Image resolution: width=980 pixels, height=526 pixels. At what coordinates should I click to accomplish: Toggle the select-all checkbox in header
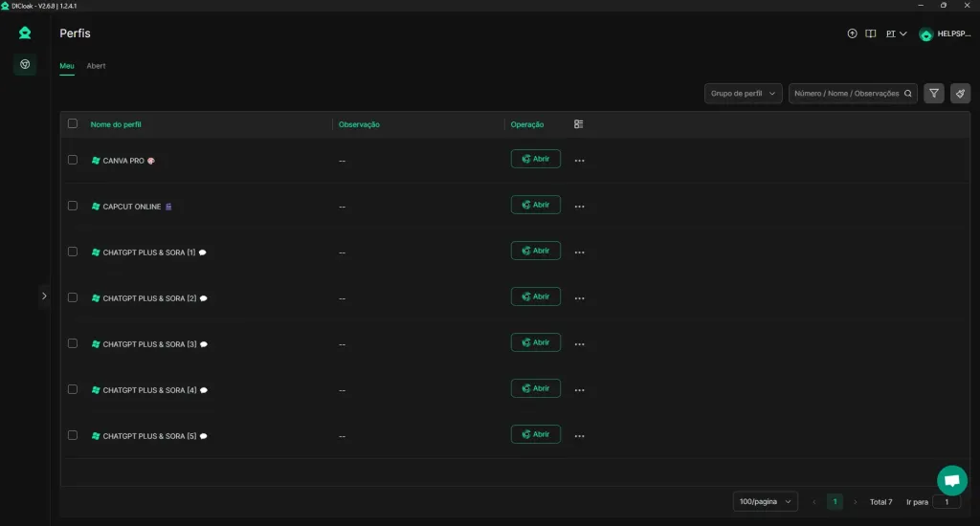pyautogui.click(x=73, y=123)
